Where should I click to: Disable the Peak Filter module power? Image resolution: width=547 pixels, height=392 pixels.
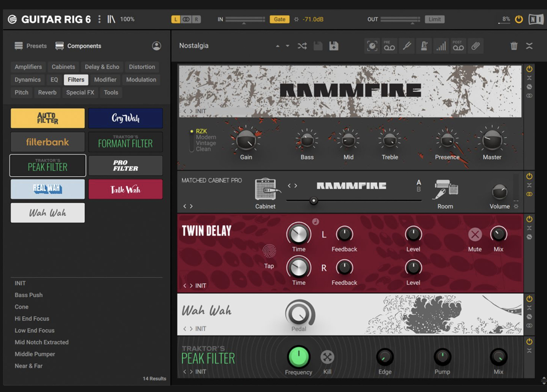click(x=529, y=341)
